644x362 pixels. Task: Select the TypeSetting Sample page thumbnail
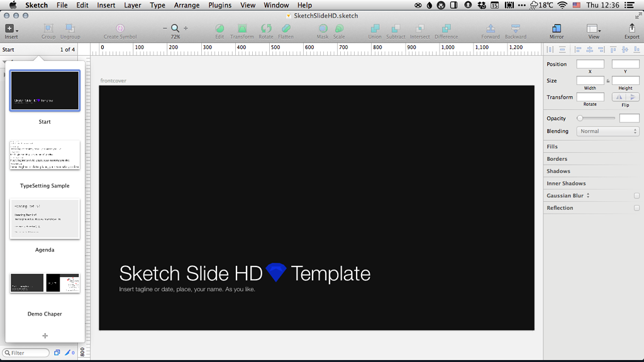45,155
